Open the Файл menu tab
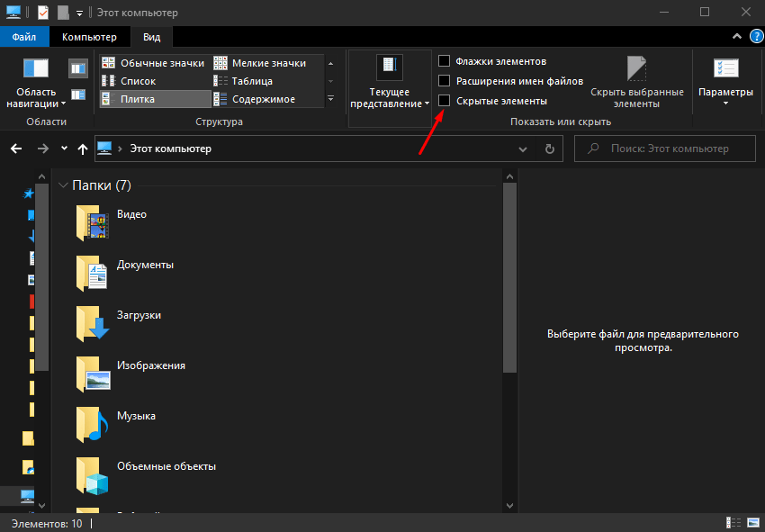The image size is (765, 532). [x=24, y=37]
